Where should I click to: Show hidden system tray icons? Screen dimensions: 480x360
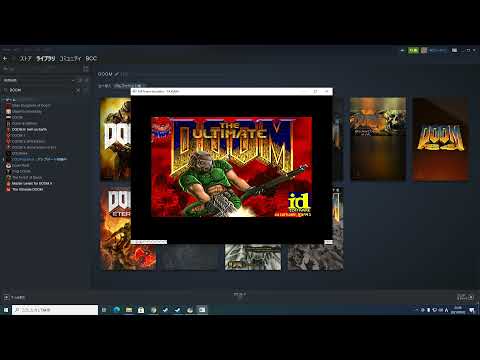[416, 310]
